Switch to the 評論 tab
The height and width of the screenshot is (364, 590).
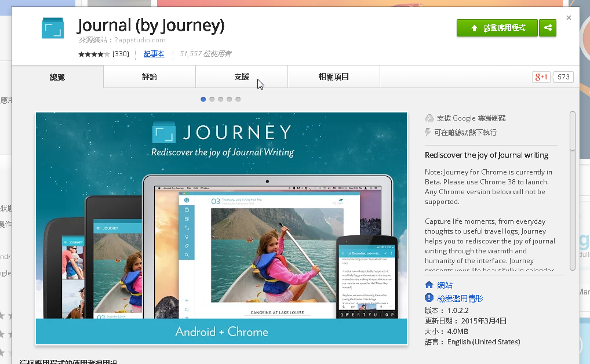(x=150, y=77)
